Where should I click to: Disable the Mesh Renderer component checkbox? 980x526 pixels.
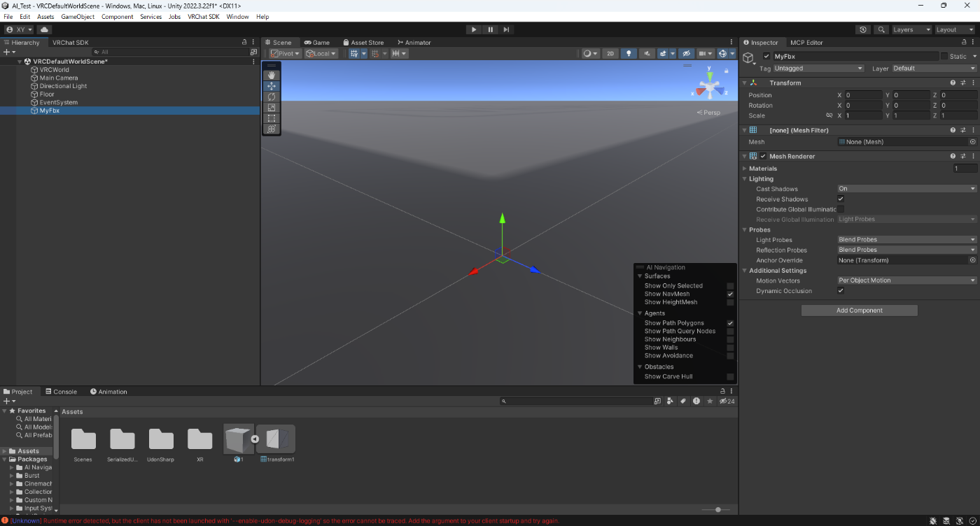click(x=763, y=156)
